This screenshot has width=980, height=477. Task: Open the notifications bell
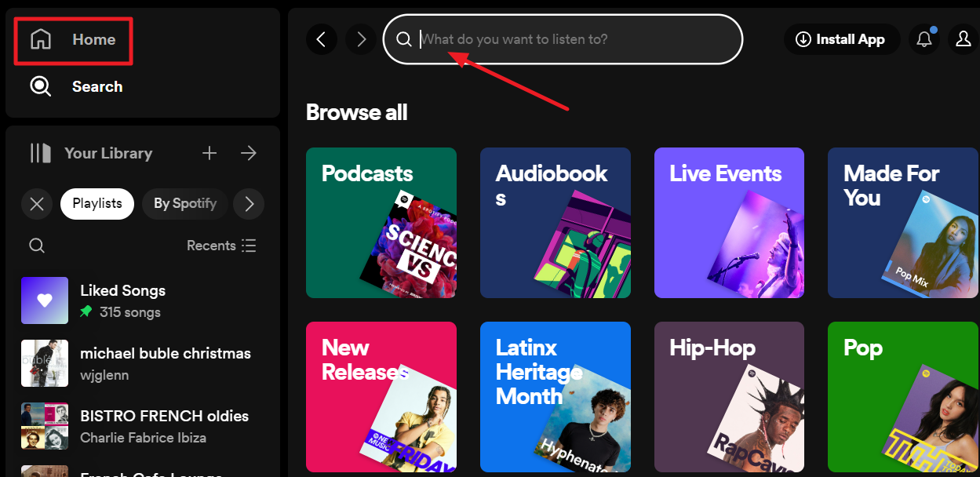[924, 39]
